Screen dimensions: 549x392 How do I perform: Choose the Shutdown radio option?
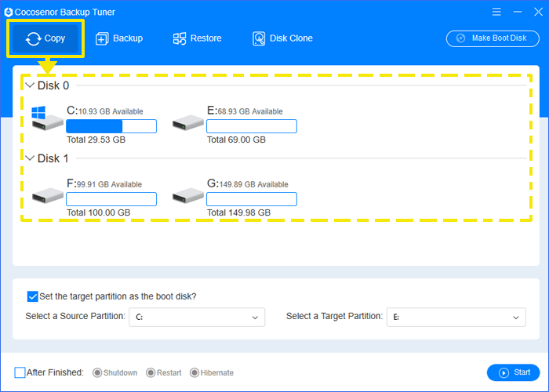pos(97,372)
